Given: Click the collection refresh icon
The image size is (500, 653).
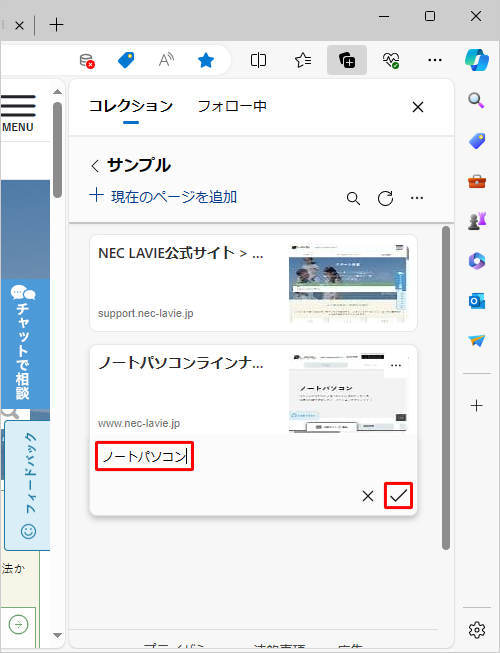Looking at the screenshot, I should click(386, 199).
